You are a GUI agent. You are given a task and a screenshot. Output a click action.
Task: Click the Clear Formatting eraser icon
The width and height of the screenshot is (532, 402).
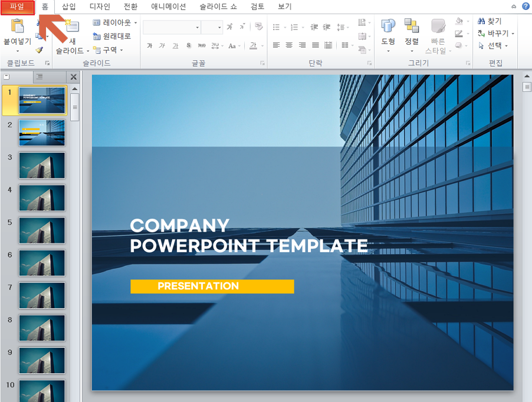[x=259, y=27]
